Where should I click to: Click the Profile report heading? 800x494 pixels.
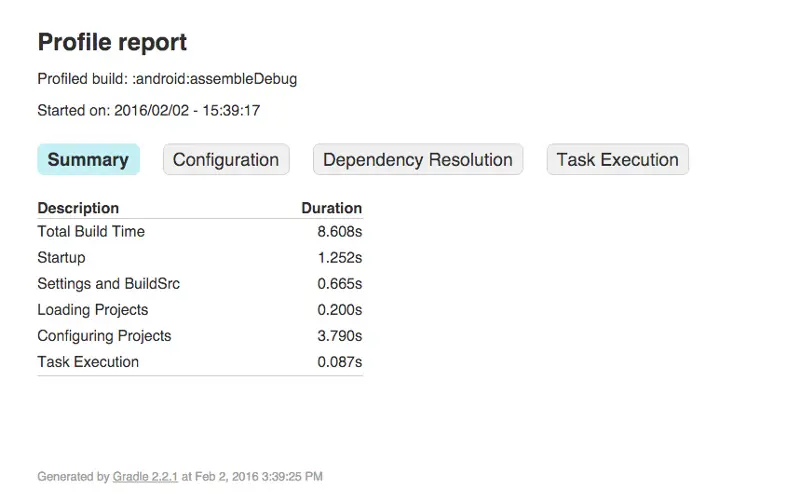pos(112,42)
